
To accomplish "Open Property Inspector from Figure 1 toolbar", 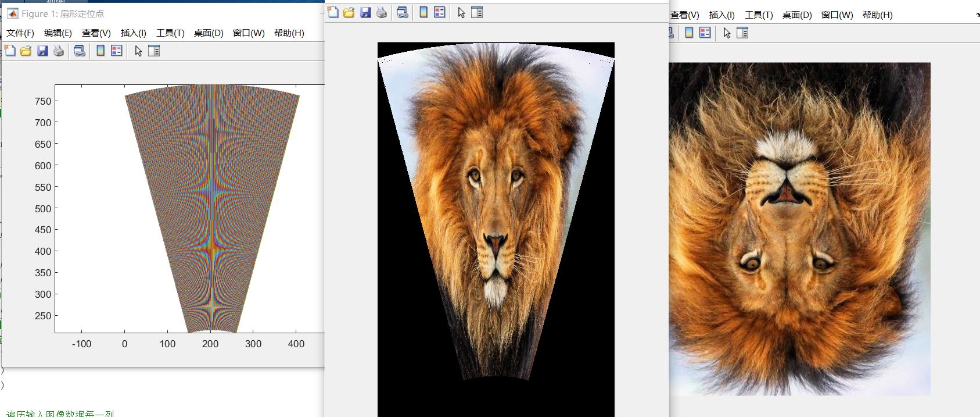I will 154,51.
